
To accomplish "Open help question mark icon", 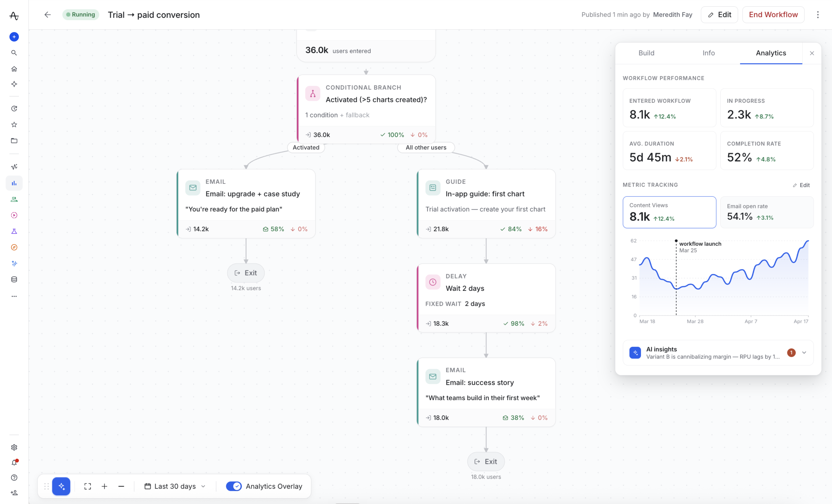I will 14,478.
